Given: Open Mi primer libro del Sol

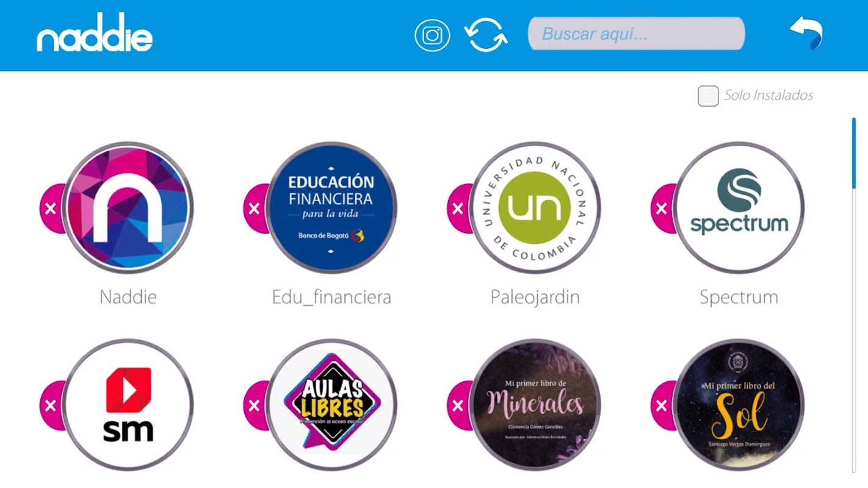Looking at the screenshot, I should coord(739,404).
